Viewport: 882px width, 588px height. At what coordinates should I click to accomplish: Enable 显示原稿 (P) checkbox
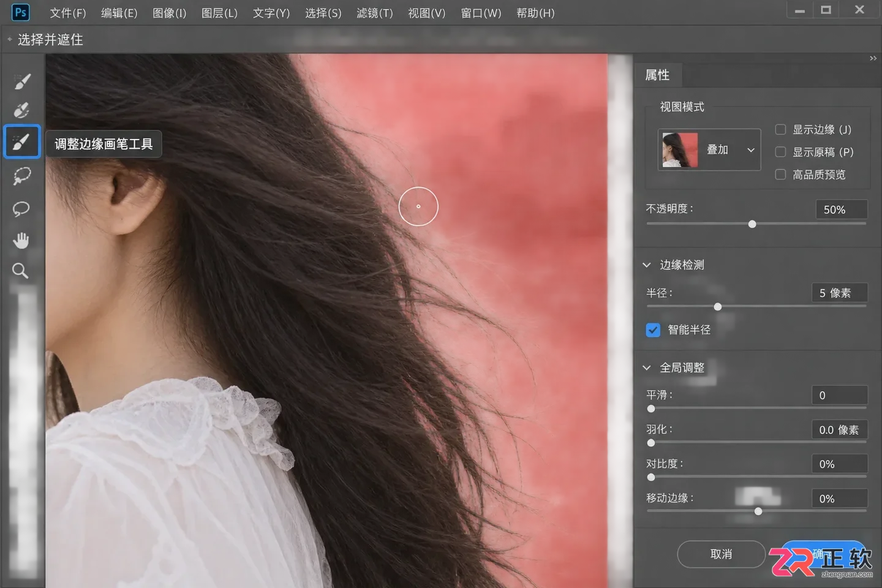point(780,152)
